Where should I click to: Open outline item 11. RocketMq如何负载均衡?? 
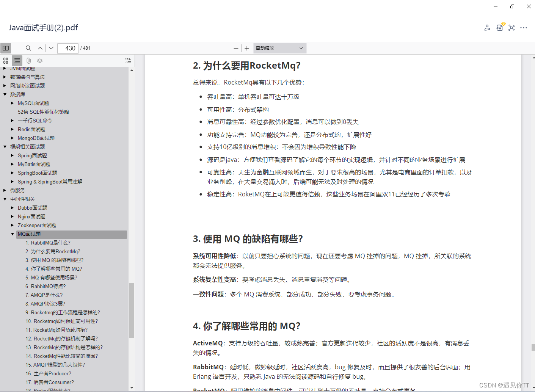(56, 330)
